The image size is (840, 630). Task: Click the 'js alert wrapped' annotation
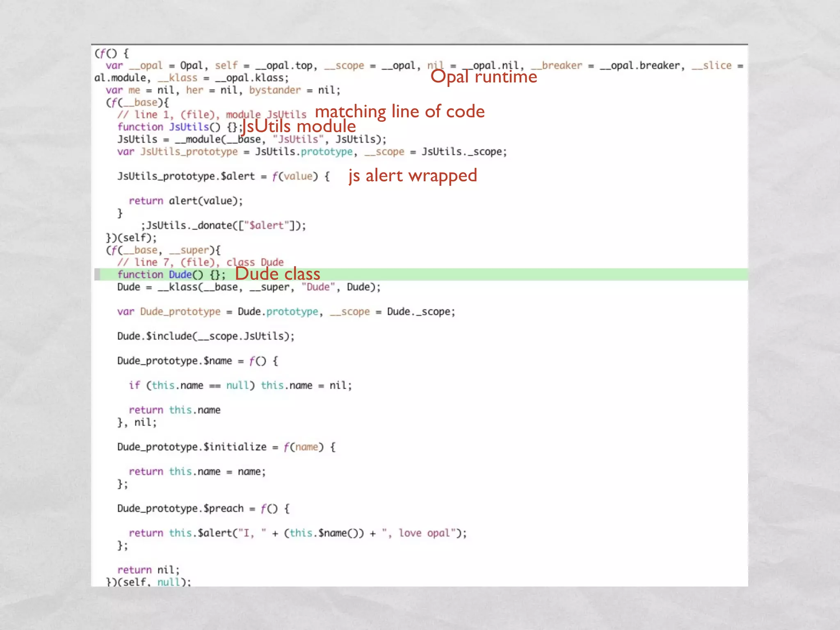413,176
